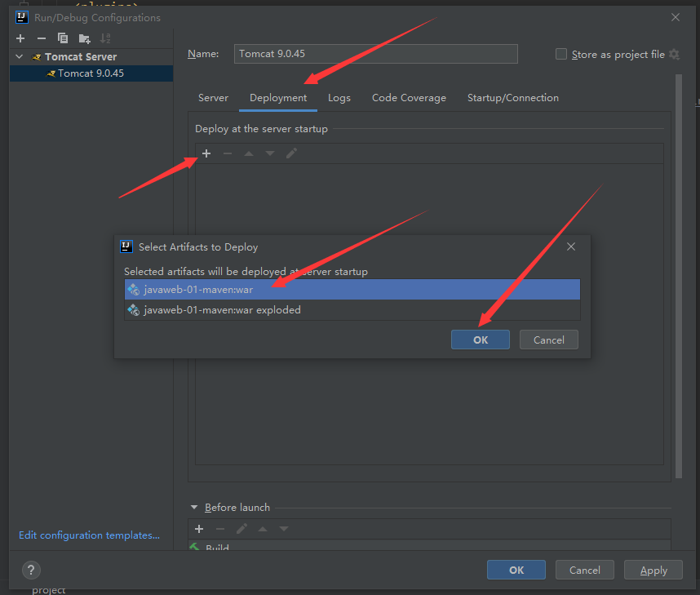Move the Before launch task up

(x=263, y=530)
